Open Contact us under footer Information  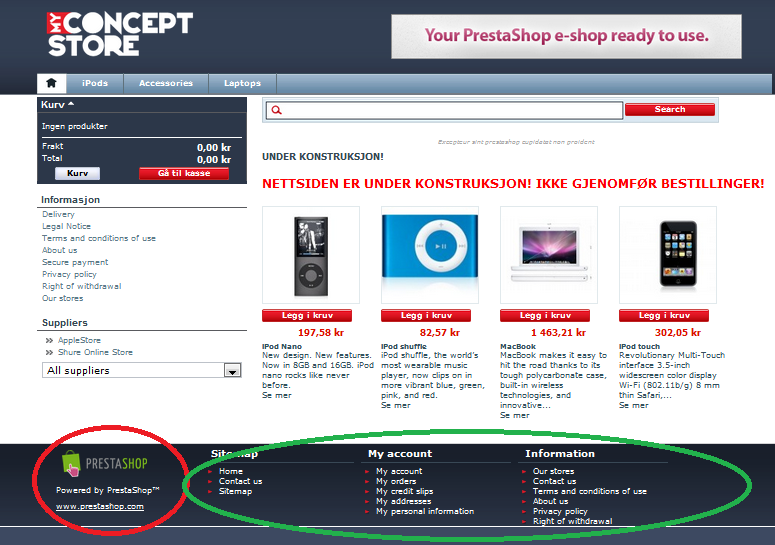(x=555, y=481)
